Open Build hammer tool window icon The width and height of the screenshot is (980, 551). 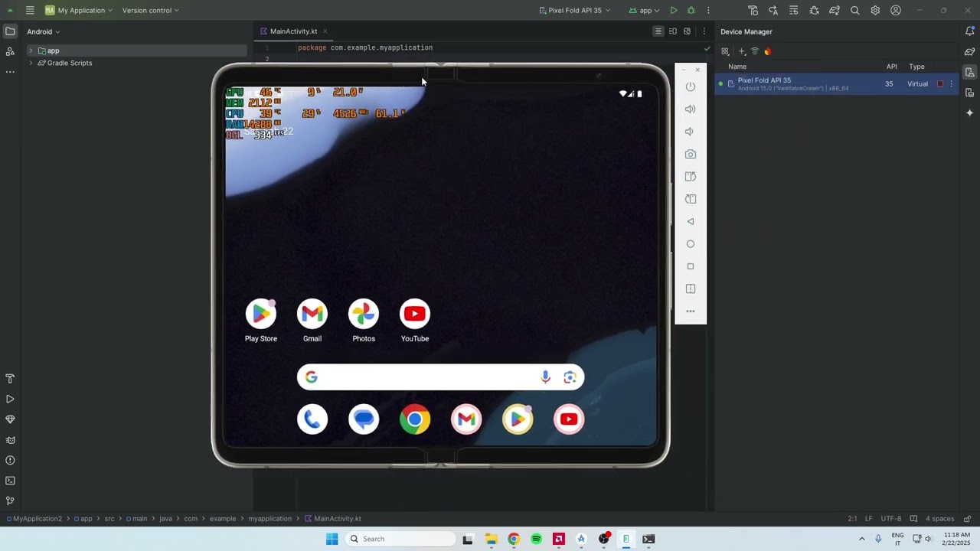click(10, 379)
